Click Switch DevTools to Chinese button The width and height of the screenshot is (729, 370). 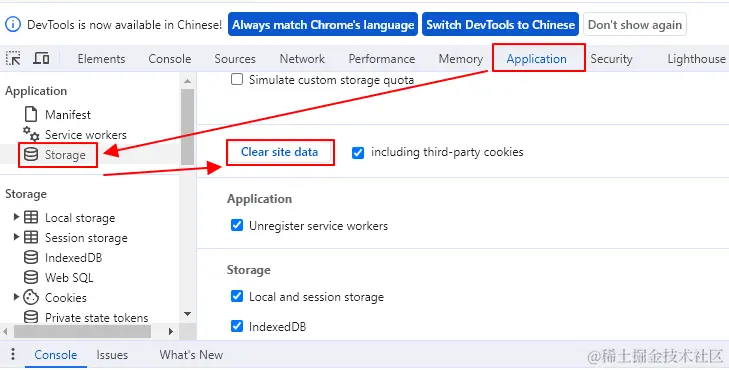[x=500, y=25]
